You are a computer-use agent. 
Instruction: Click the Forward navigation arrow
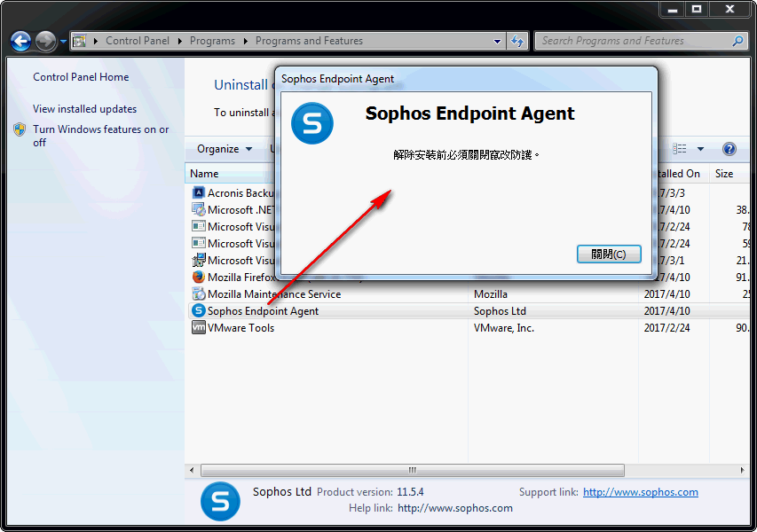pos(46,42)
